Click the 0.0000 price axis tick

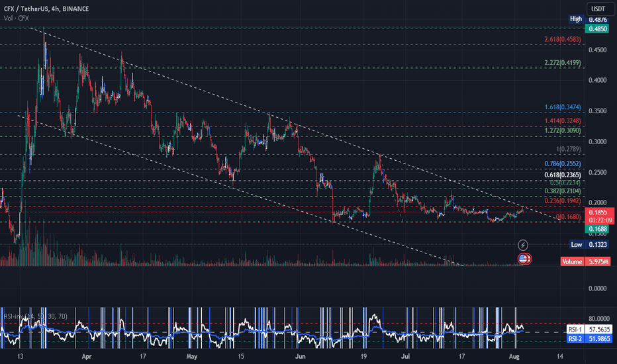click(x=597, y=289)
